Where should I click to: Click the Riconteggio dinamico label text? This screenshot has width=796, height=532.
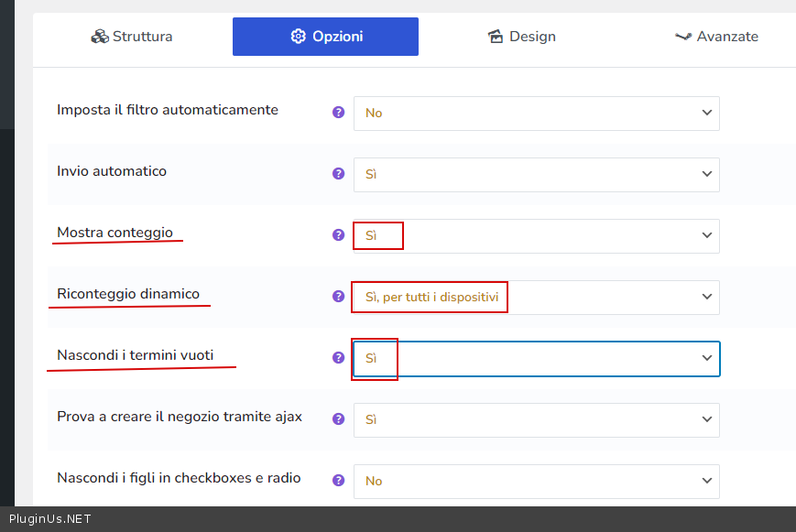[x=128, y=294]
